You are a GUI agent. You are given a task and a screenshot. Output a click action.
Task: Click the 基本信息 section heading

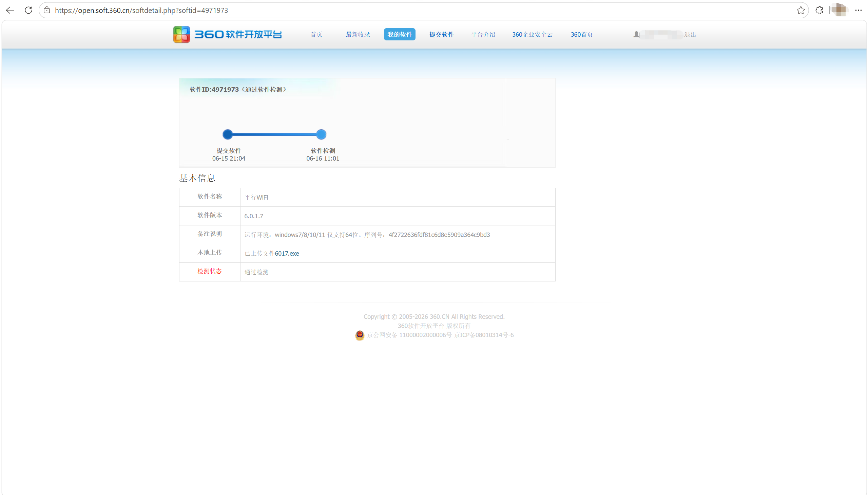click(x=197, y=178)
